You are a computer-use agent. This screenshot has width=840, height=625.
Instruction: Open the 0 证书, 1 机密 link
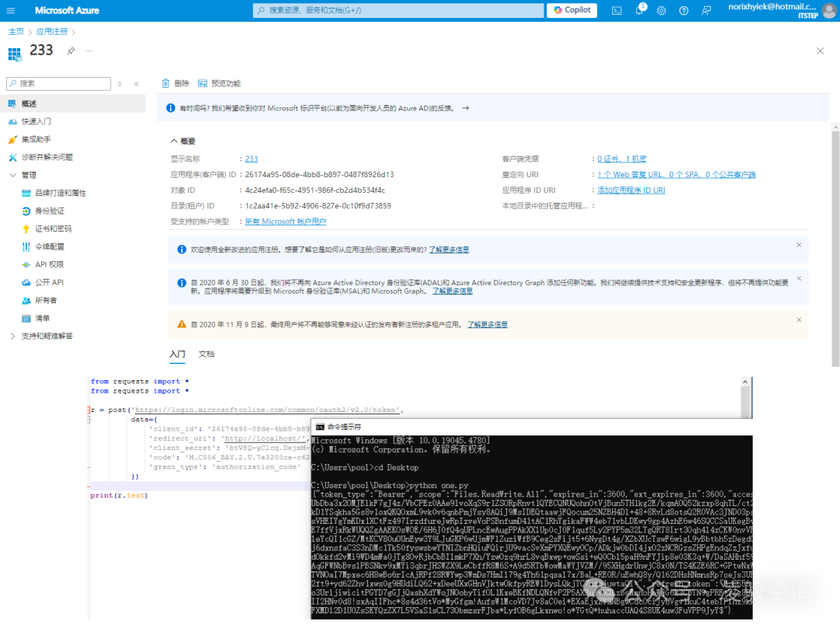tap(622, 159)
